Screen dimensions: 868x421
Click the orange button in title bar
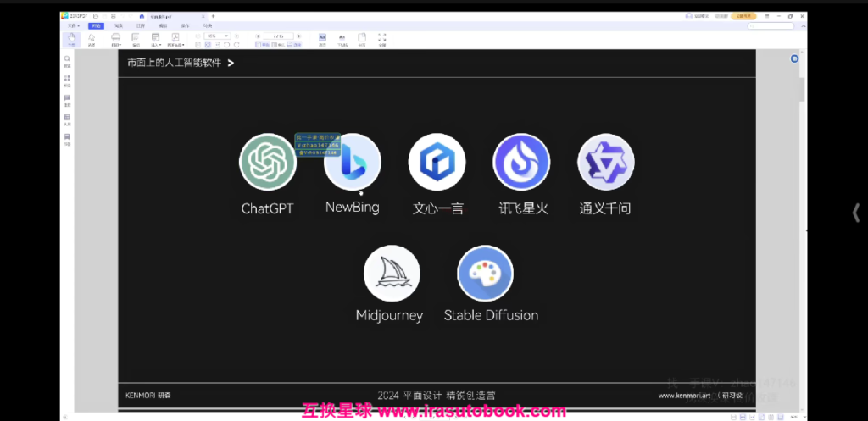[x=743, y=16]
